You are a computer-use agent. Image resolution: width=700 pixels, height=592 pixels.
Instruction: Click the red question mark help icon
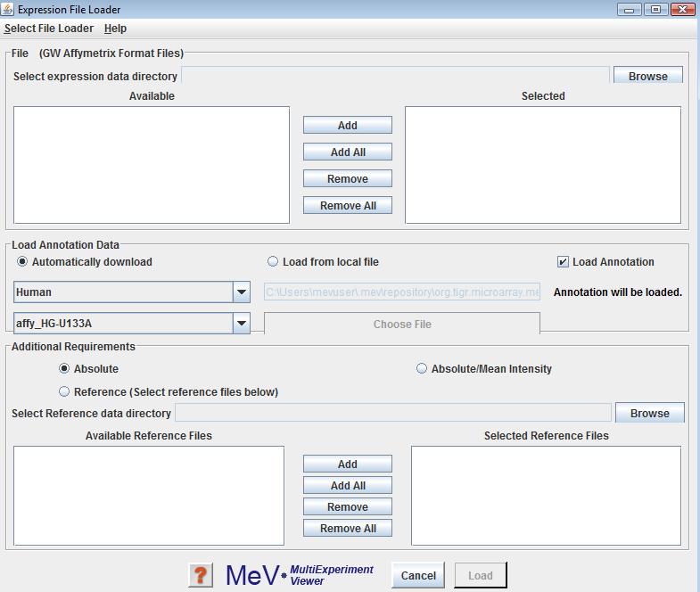(201, 575)
